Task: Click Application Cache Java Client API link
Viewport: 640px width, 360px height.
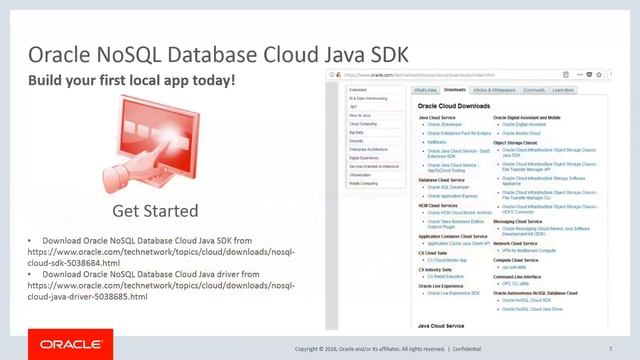Action: pos(458,244)
